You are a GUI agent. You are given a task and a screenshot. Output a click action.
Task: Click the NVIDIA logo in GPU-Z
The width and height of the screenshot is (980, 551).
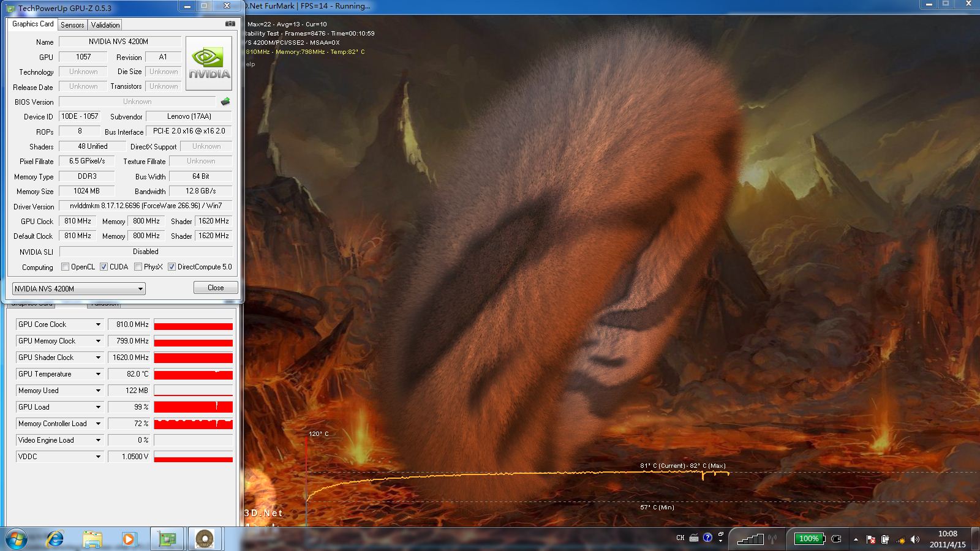[x=209, y=63]
